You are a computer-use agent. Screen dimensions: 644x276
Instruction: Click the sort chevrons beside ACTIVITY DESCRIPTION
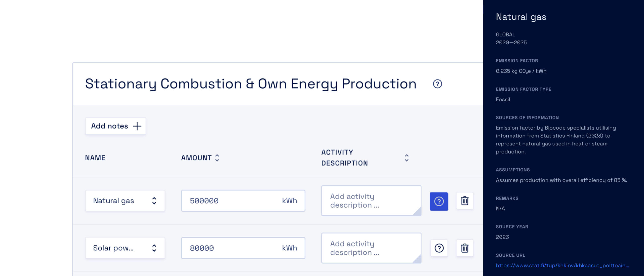(407, 158)
